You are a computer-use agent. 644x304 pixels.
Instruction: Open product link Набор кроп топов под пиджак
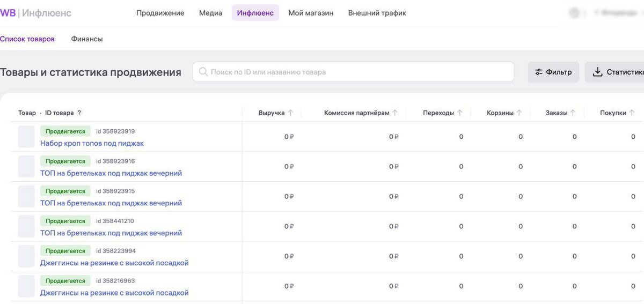(92, 143)
